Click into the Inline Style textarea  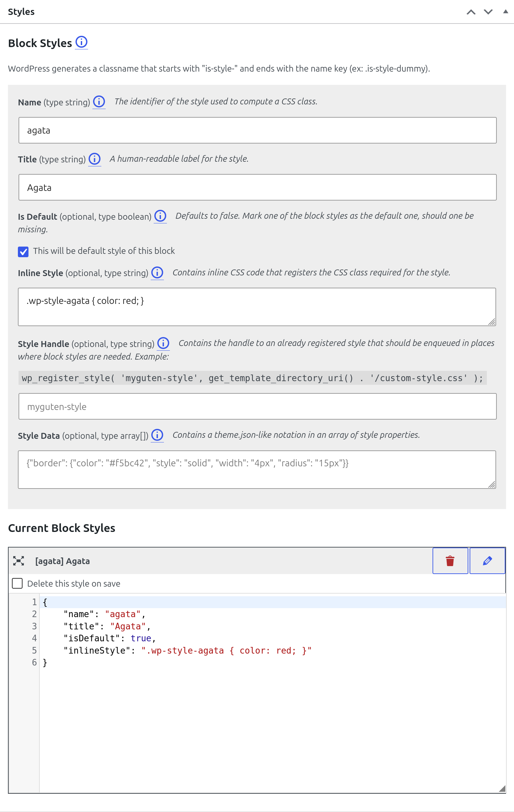click(257, 307)
